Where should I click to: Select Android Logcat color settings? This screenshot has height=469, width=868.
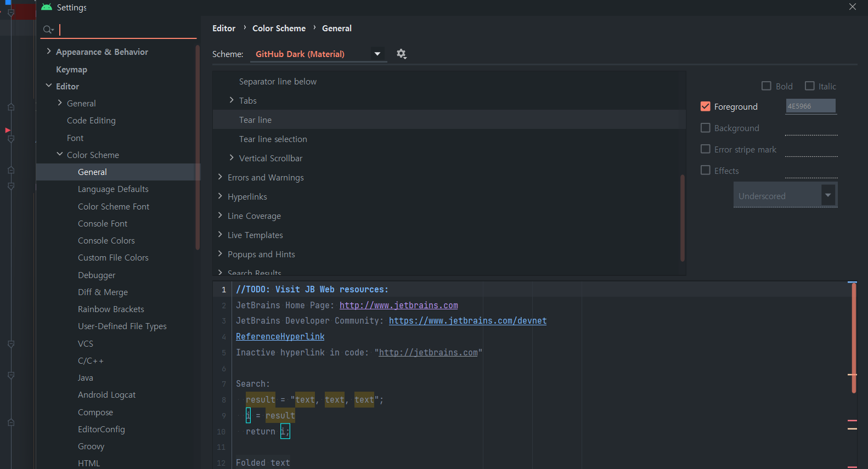pos(106,394)
